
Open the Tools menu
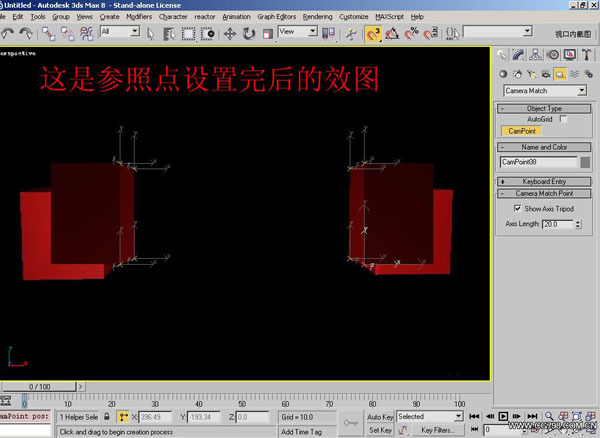(x=38, y=17)
